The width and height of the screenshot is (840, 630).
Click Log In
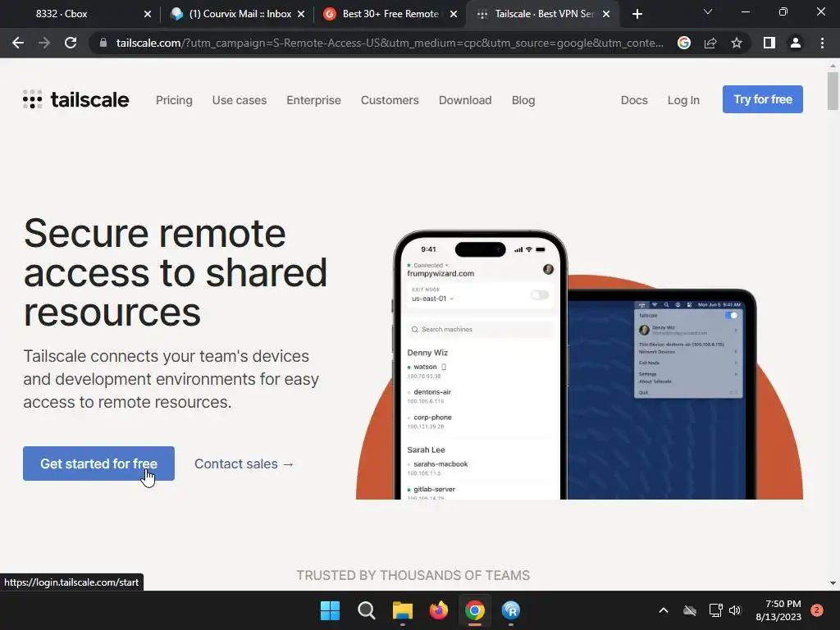[683, 100]
